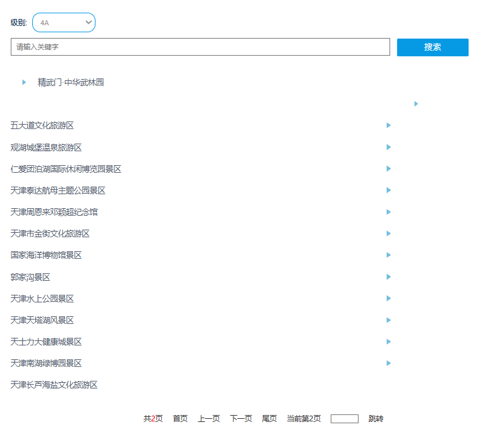
Task: Click the arrow icon in the 国家海洋博物馆景区 row
Action: click(x=389, y=255)
